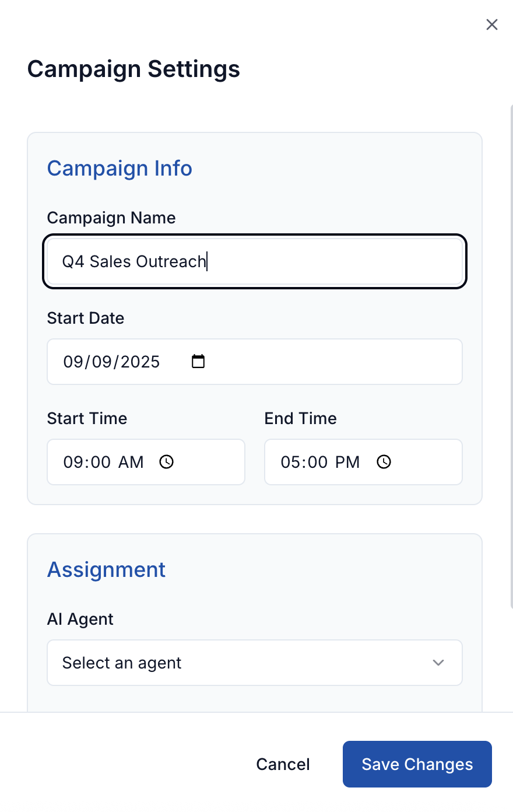The height and width of the screenshot is (812, 513).
Task: Click the Cancel button
Action: point(283,764)
